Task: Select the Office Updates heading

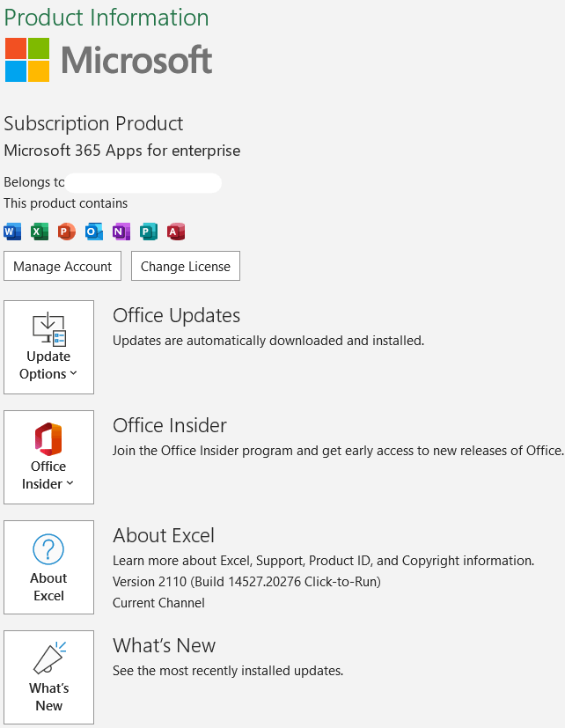Action: click(x=176, y=316)
